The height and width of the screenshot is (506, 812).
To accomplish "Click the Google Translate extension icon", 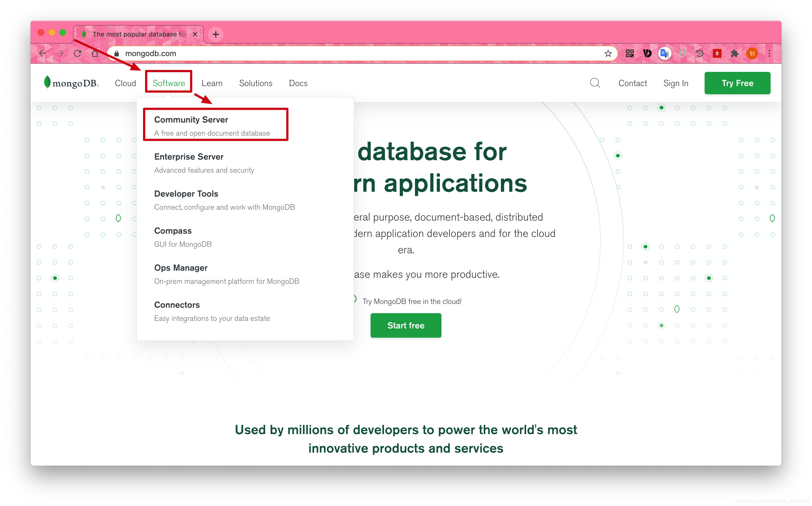I will [x=664, y=54].
